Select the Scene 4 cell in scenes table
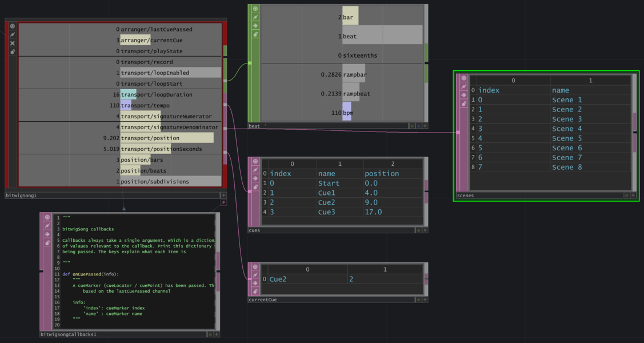The width and height of the screenshot is (644, 343). [x=567, y=129]
